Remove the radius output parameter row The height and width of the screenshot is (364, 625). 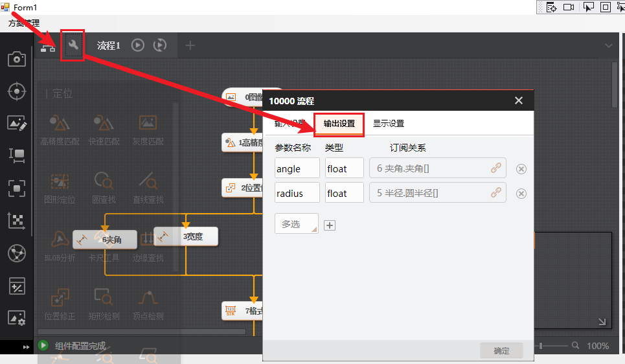coord(521,193)
